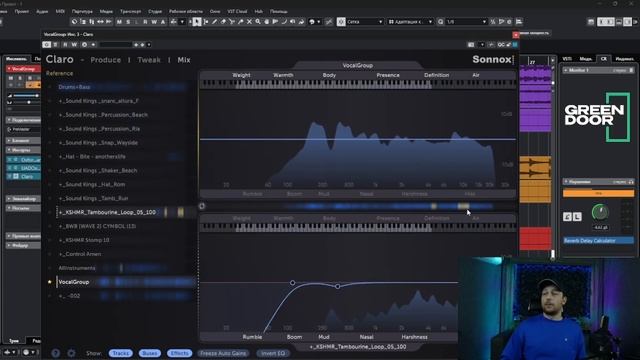Expand the Фейдер section

point(23,245)
